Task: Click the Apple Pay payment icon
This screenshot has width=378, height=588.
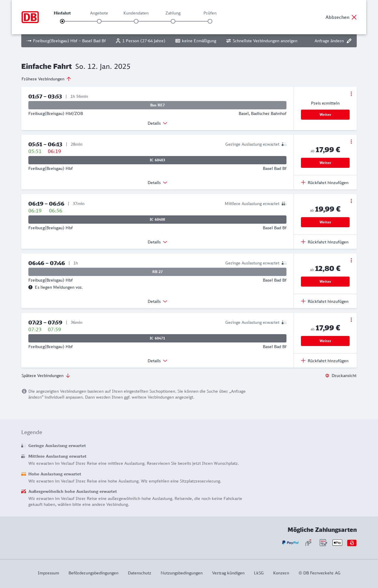Action: tap(337, 542)
